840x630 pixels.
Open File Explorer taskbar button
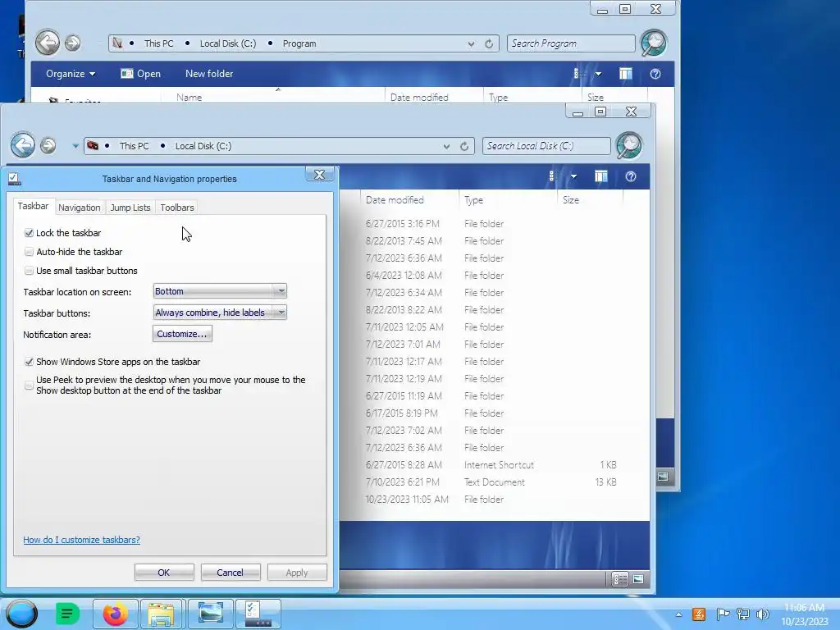(162, 614)
